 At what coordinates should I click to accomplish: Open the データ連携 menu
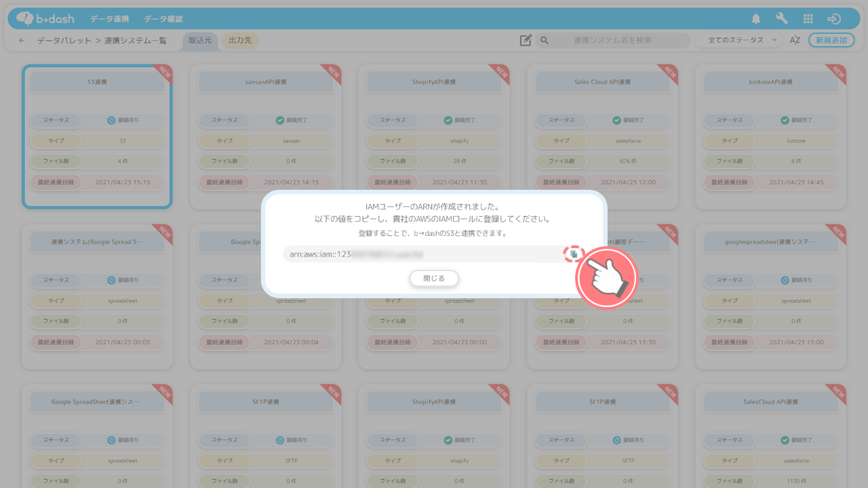[109, 19]
